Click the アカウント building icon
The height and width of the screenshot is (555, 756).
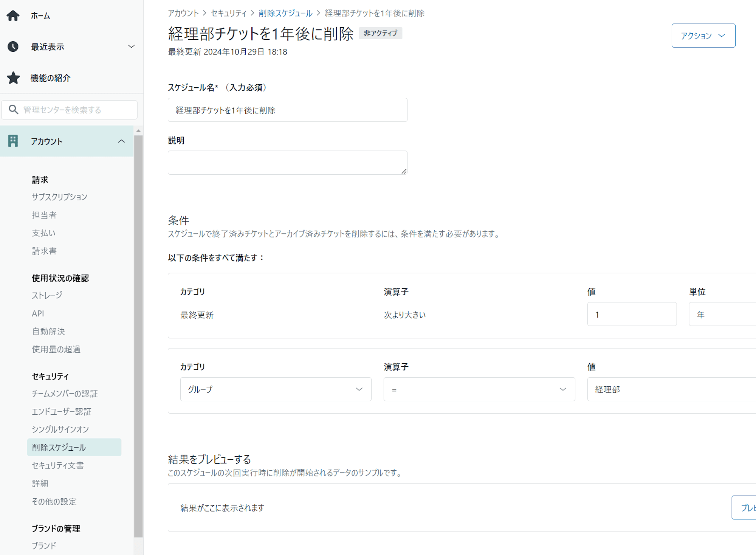[13, 141]
